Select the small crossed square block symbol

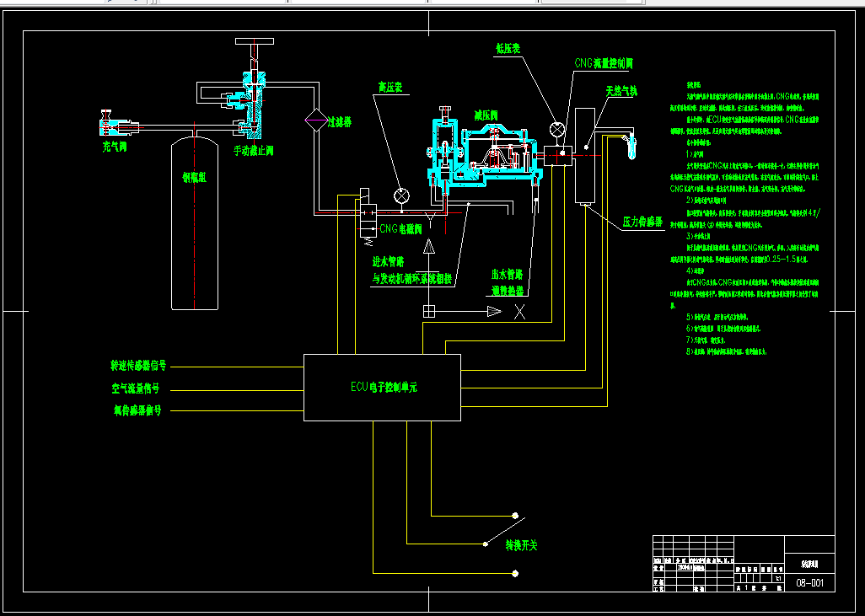tap(429, 311)
